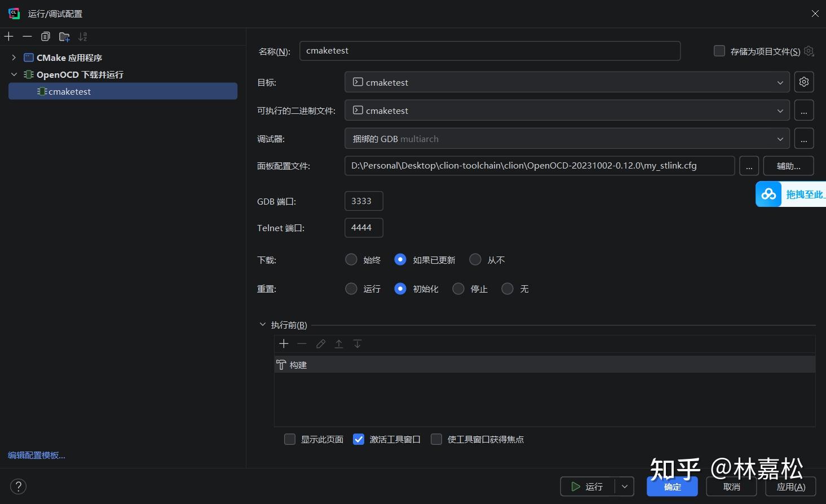Enable store as project file checkbox
Image resolution: width=826 pixels, height=504 pixels.
[719, 51]
